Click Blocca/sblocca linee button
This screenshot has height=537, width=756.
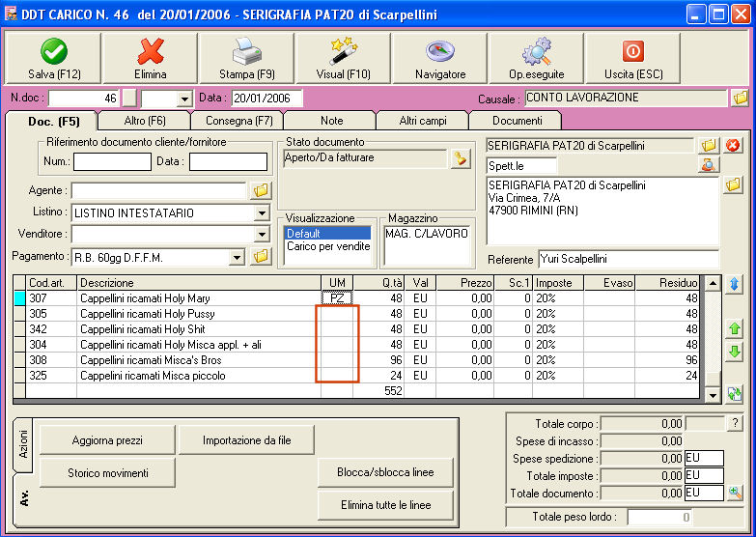point(385,472)
